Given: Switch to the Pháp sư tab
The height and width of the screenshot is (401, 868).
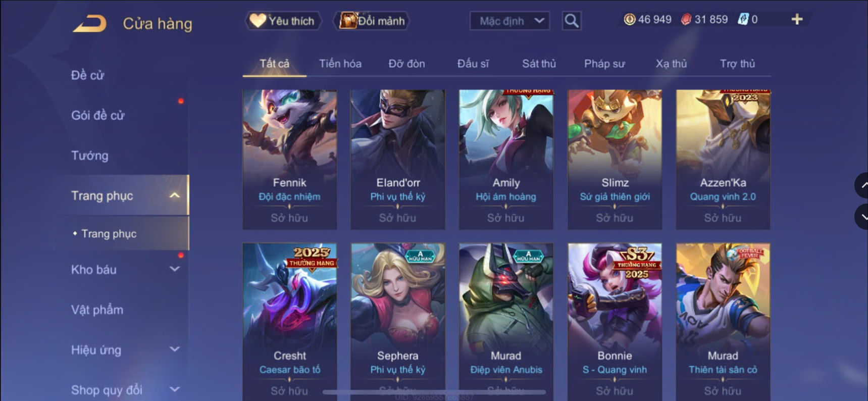Looking at the screenshot, I should [x=604, y=64].
